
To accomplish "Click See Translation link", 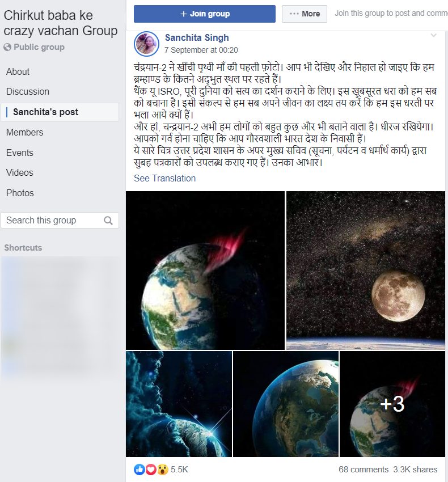I will tap(165, 178).
